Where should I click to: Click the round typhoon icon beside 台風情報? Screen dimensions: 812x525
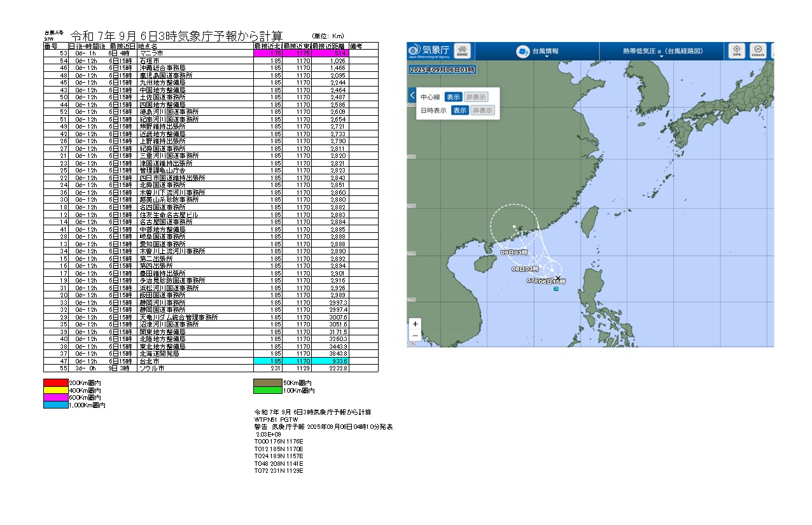(522, 51)
